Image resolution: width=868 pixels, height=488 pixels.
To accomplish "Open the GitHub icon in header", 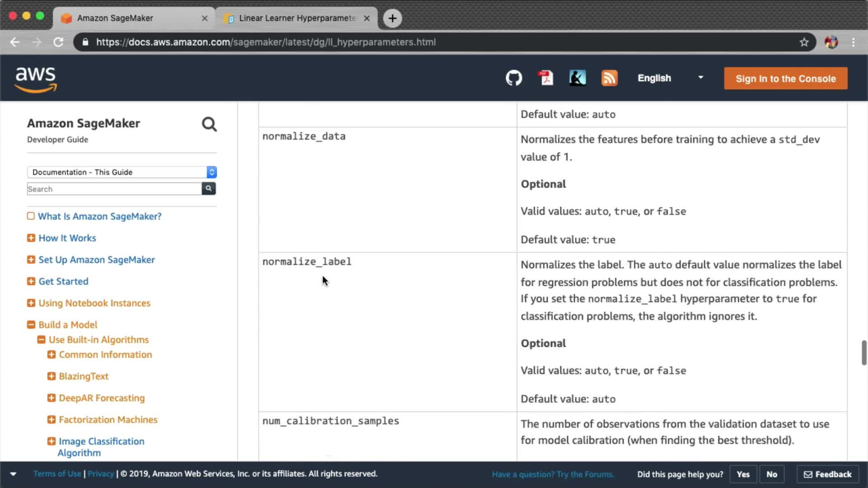I will pos(514,78).
